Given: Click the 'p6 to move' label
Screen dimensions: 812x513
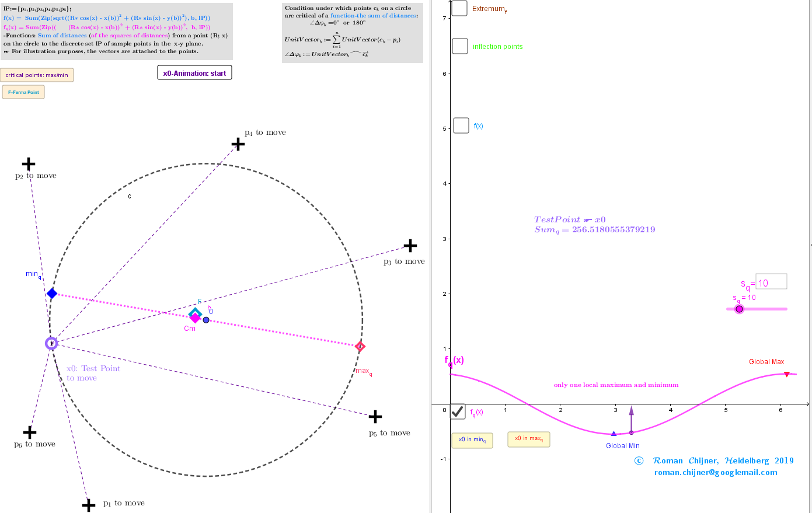Looking at the screenshot, I should point(34,444).
